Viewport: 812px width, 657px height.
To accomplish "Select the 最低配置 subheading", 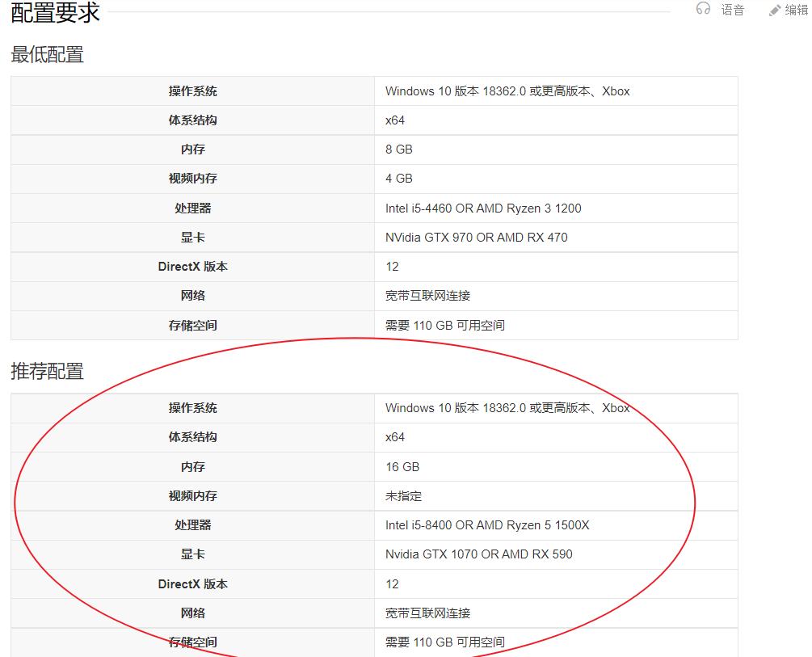I will [47, 54].
